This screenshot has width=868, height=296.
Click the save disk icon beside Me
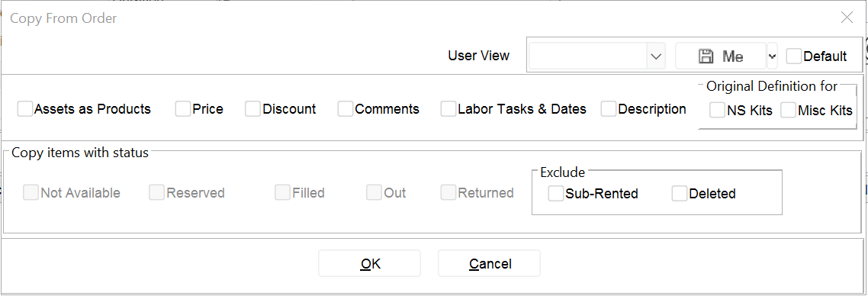tap(706, 56)
